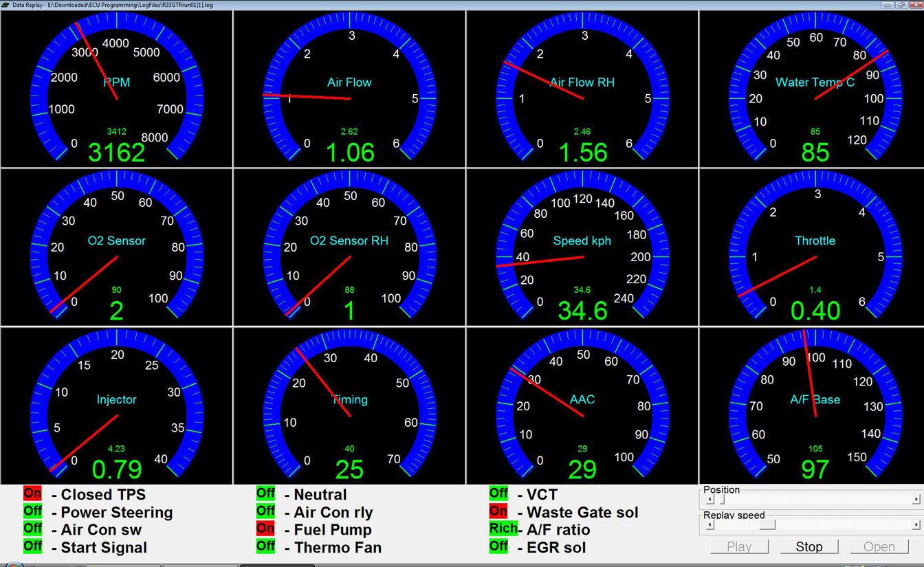Click the Data Replay app icon in title bar
This screenshot has height=567, width=924.
click(5, 4)
